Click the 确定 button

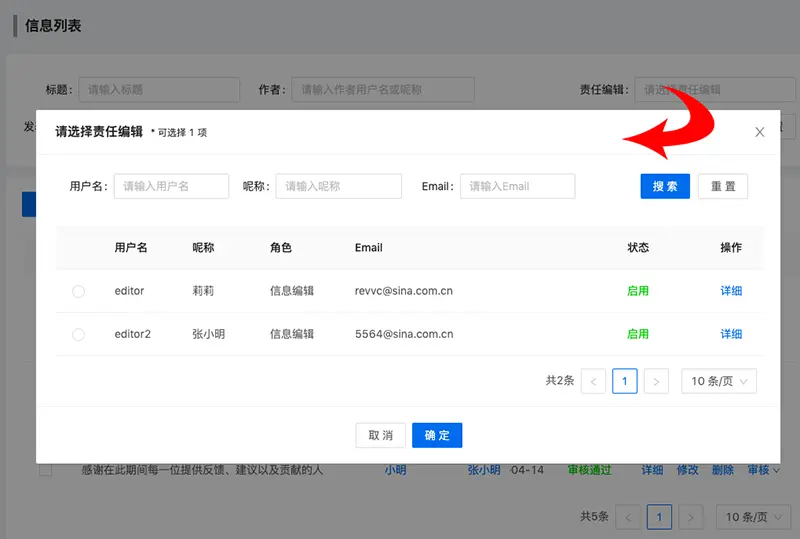(437, 435)
